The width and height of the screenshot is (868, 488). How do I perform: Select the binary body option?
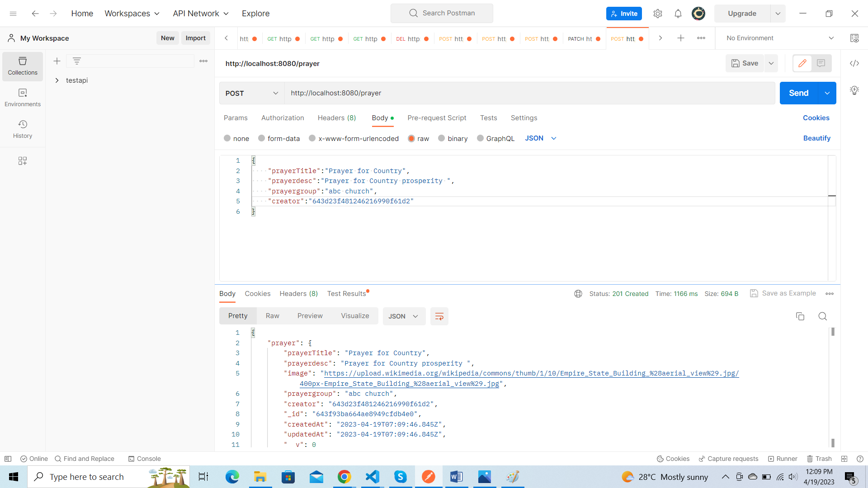click(x=442, y=138)
